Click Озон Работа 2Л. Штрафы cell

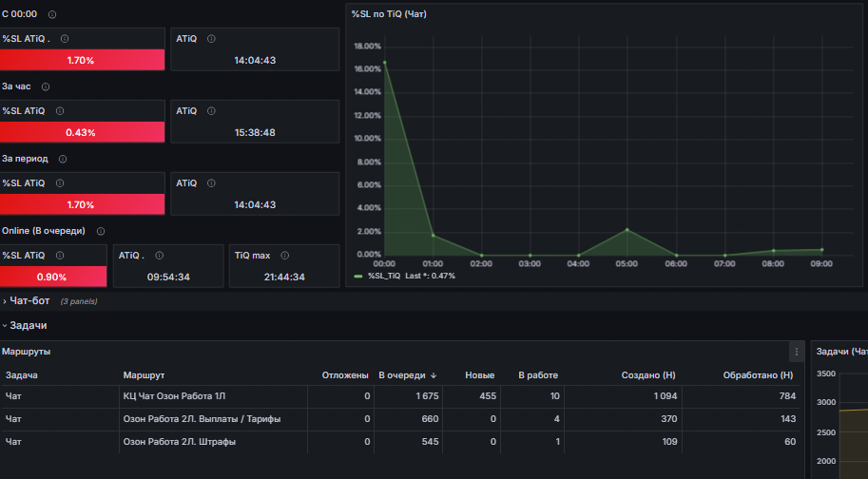point(180,441)
